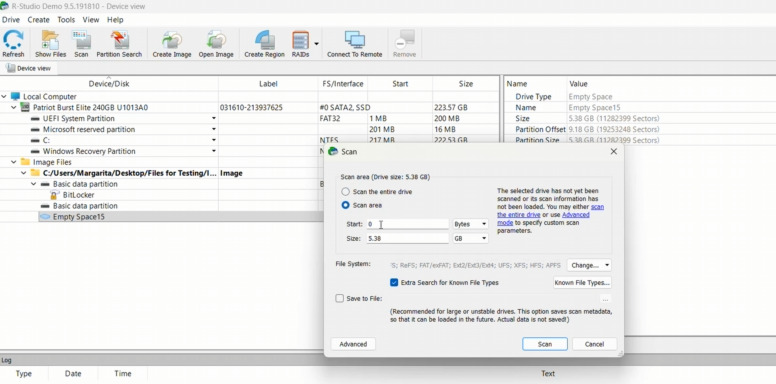
Task: Open Show Files from the toolbar
Action: (x=50, y=40)
